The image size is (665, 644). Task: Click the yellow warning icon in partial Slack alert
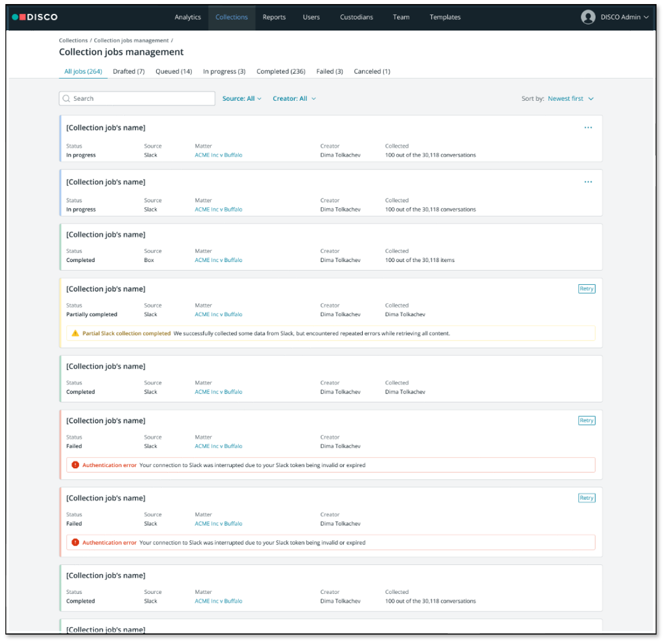click(75, 334)
